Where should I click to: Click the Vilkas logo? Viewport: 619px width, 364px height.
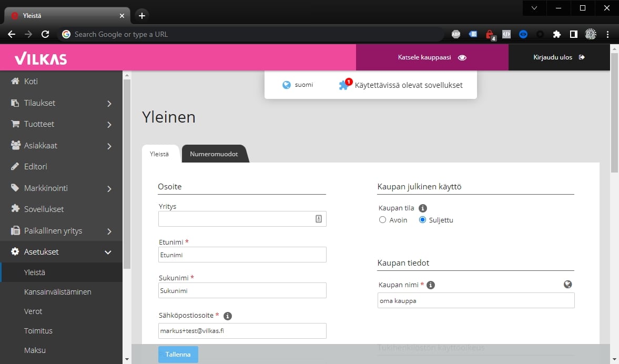click(41, 58)
